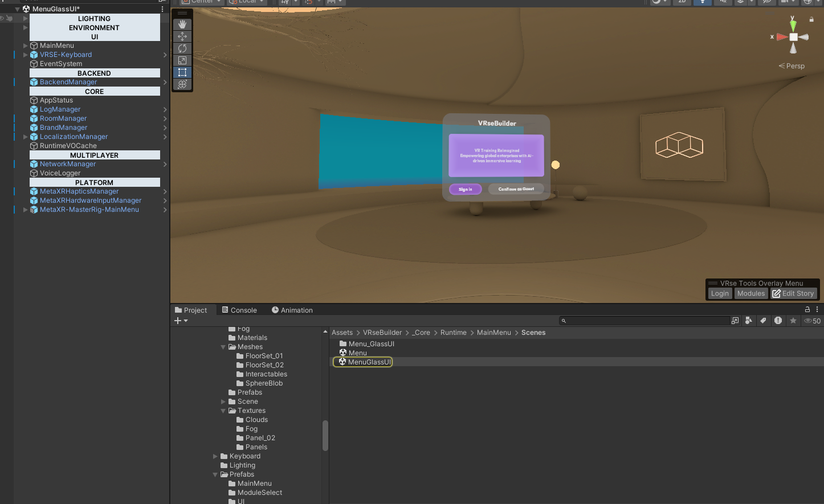Select the Hand view tool
Screen dimensions: 824x504
click(x=182, y=24)
